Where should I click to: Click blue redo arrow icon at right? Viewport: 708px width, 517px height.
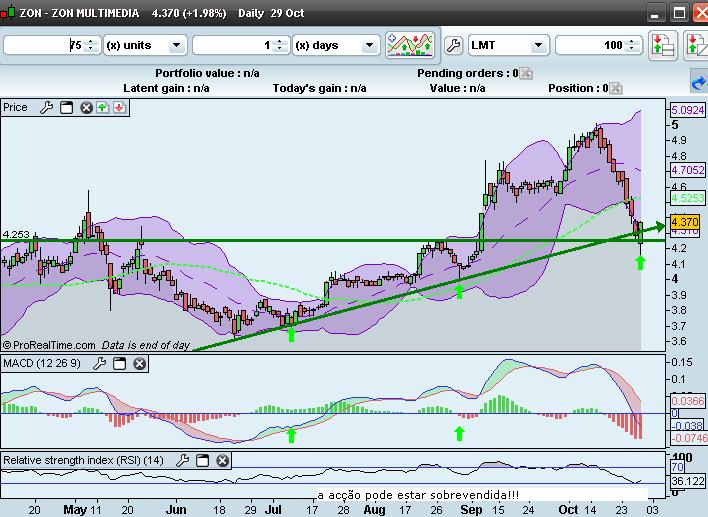pyautogui.click(x=699, y=83)
